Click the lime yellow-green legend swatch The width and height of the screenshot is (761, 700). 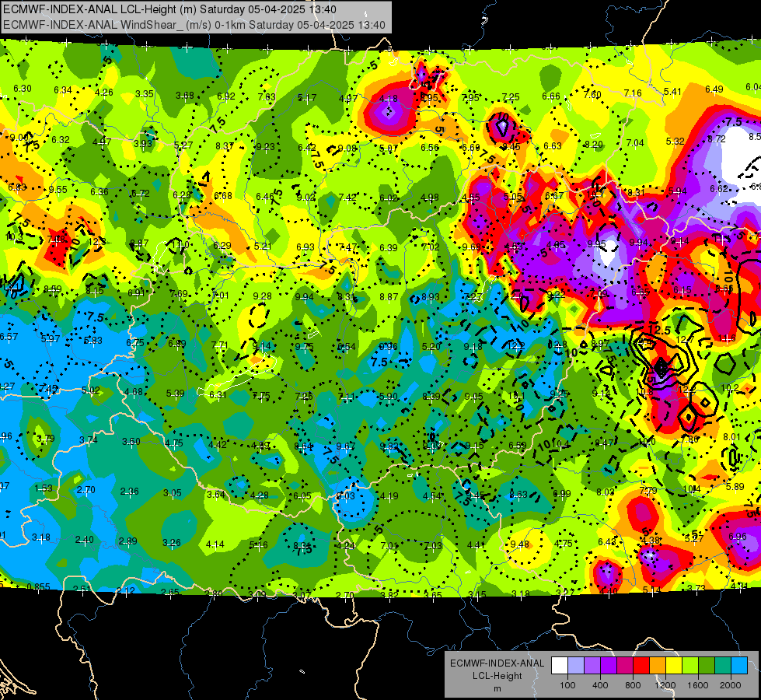pyautogui.click(x=690, y=666)
